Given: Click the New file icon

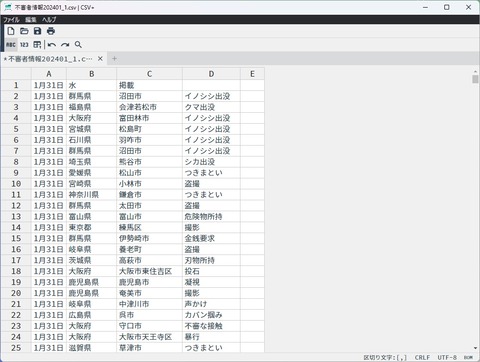Looking at the screenshot, I should (x=11, y=31).
